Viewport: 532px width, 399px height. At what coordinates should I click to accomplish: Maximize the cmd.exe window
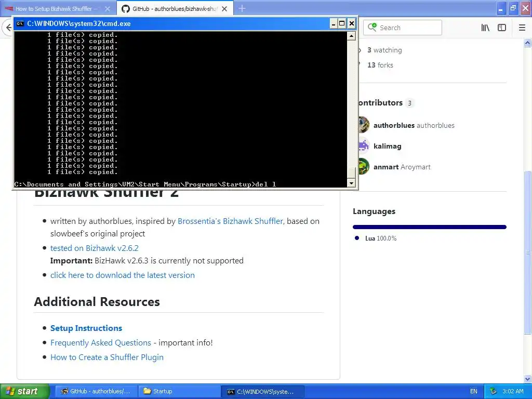coord(342,23)
